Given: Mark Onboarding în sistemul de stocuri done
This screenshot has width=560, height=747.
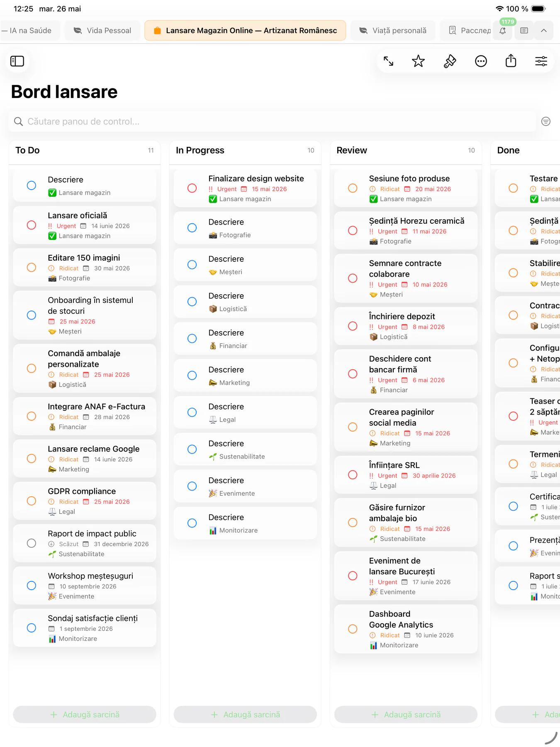Looking at the screenshot, I should tap(32, 315).
